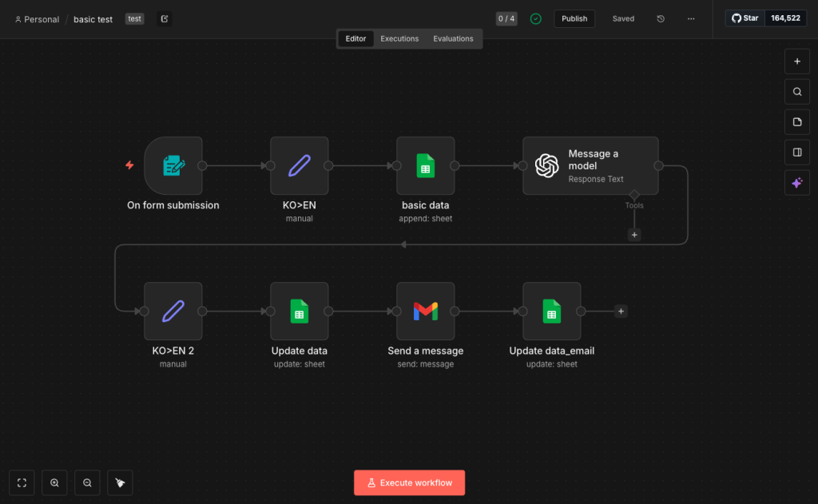Open the Send a message Gmail node

coord(426,312)
